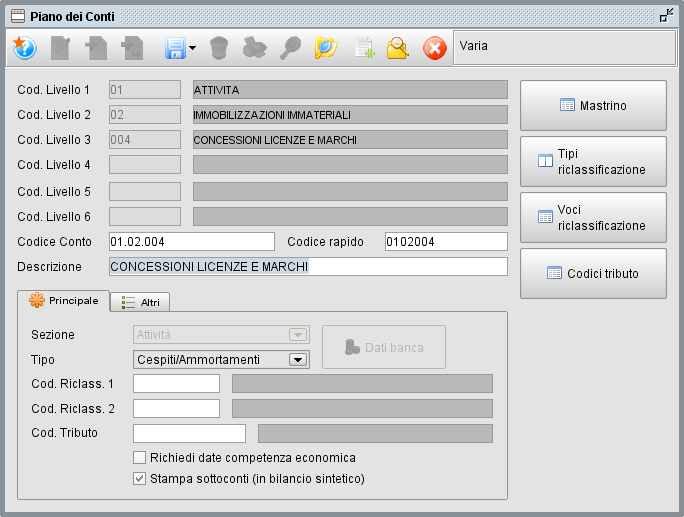684x517 pixels.
Task: Enable Richiedi date competenza economica checkbox
Action: (140, 458)
